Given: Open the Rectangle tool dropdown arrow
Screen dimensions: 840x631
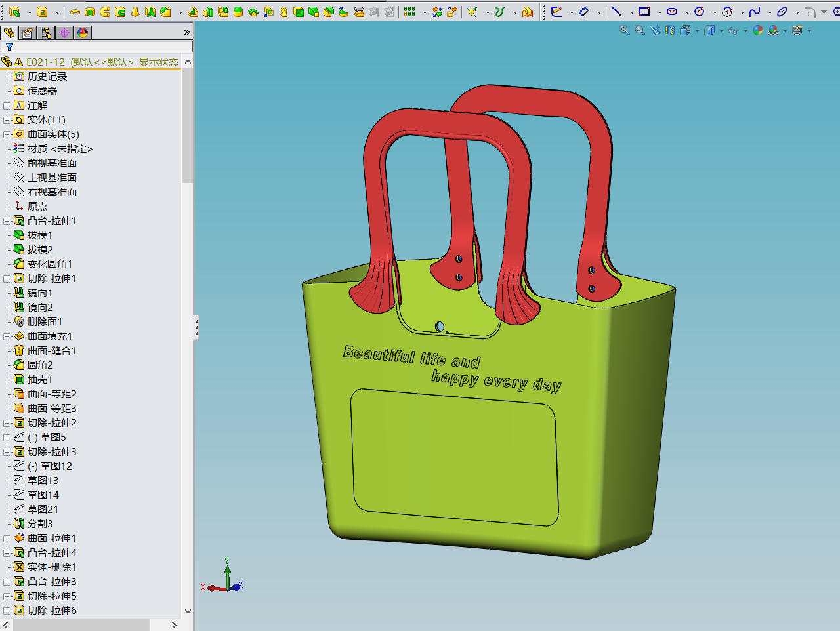Looking at the screenshot, I should [x=660, y=12].
